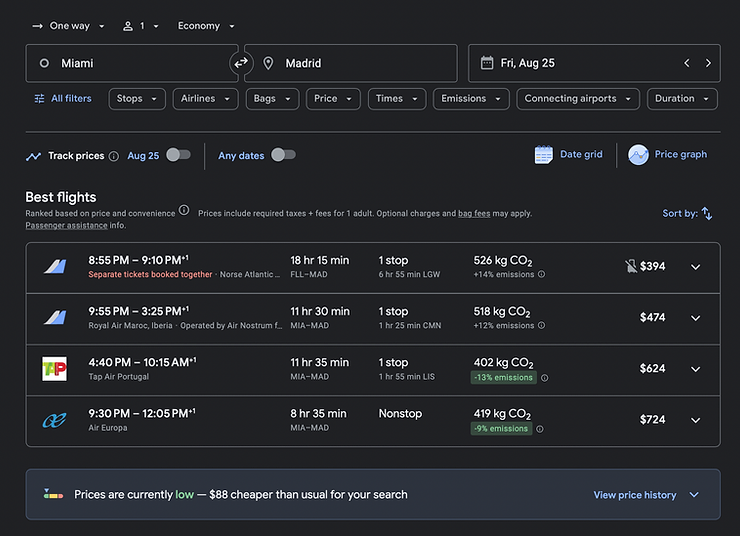Expand the View price history chevron

point(694,494)
